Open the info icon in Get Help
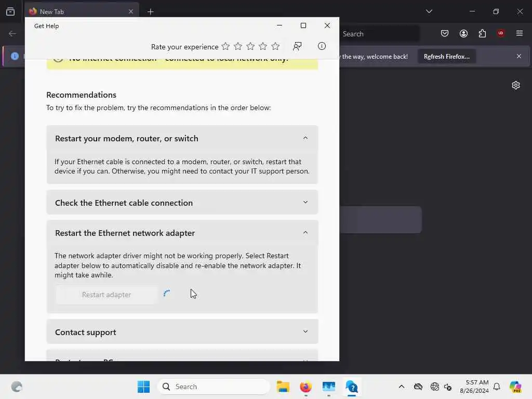This screenshot has height=399, width=532. tap(322, 46)
